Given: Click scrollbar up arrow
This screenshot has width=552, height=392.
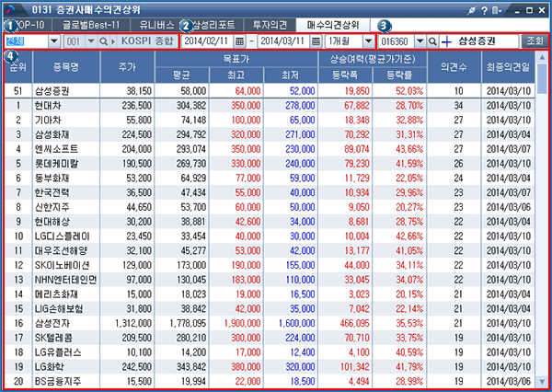Looking at the screenshot, I should [x=542, y=57].
